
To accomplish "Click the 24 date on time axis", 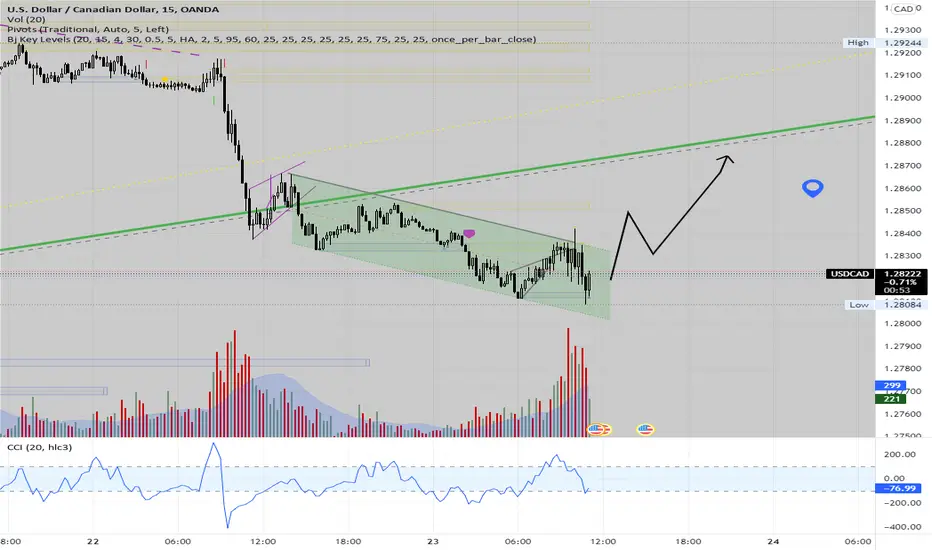I will (x=773, y=541).
